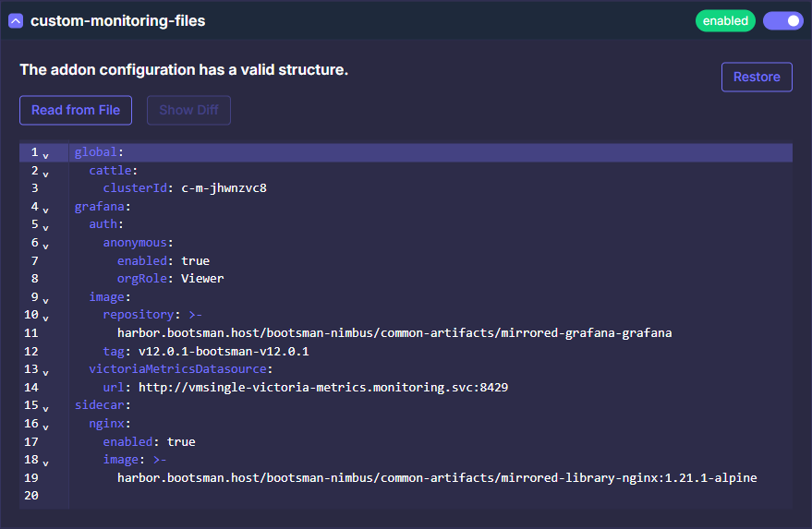
Task: Click the green enabled status badge
Action: point(725,20)
